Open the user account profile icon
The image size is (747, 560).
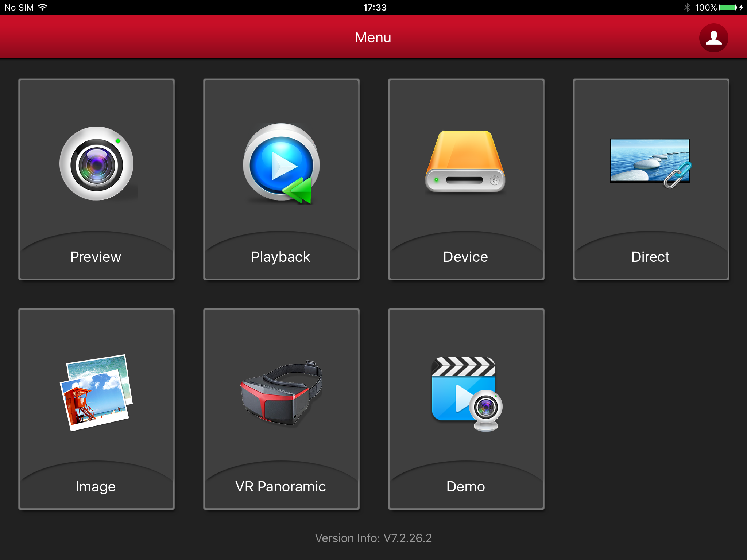(x=713, y=38)
